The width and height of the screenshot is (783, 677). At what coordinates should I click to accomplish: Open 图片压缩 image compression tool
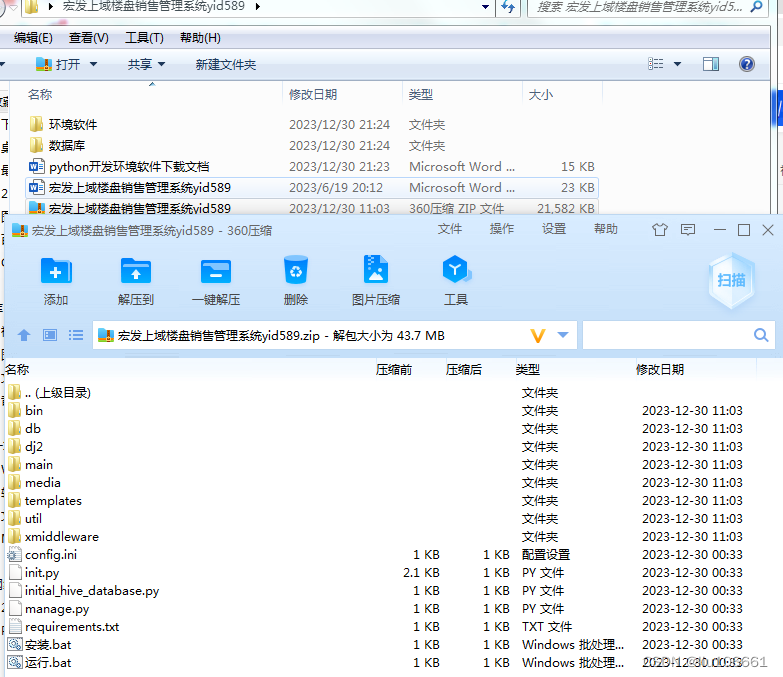click(x=376, y=270)
